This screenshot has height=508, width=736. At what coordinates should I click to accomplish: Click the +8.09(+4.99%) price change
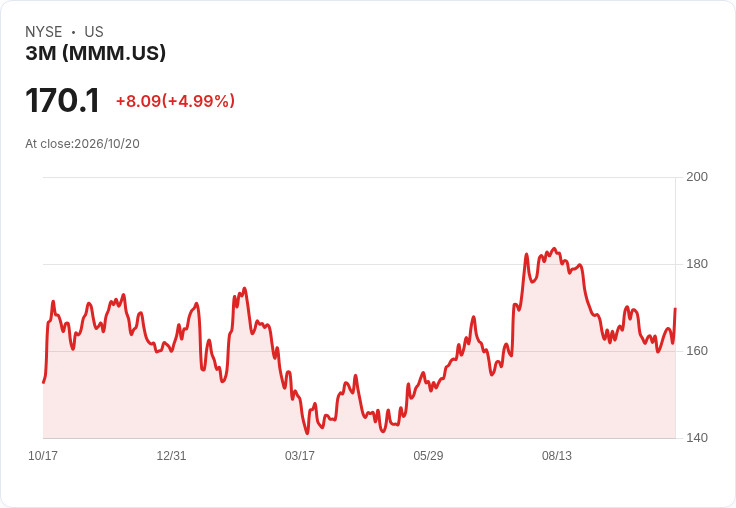[x=176, y=101]
